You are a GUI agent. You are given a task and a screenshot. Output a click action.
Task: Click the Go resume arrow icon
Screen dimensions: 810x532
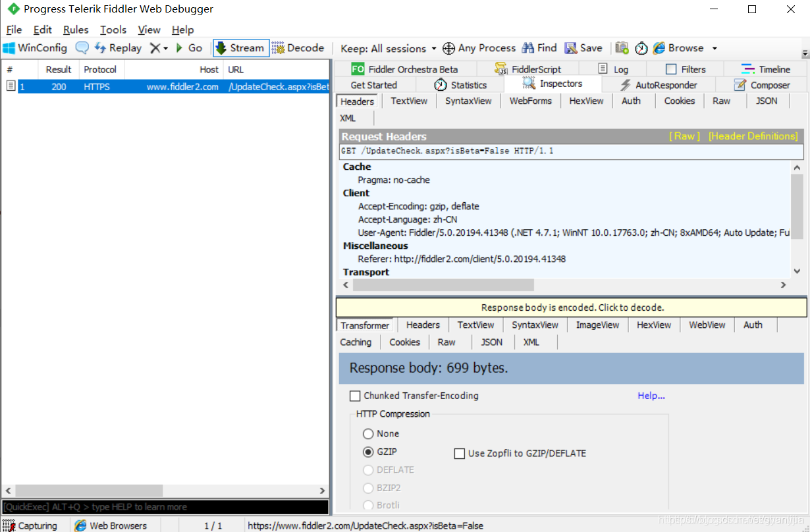coord(179,48)
